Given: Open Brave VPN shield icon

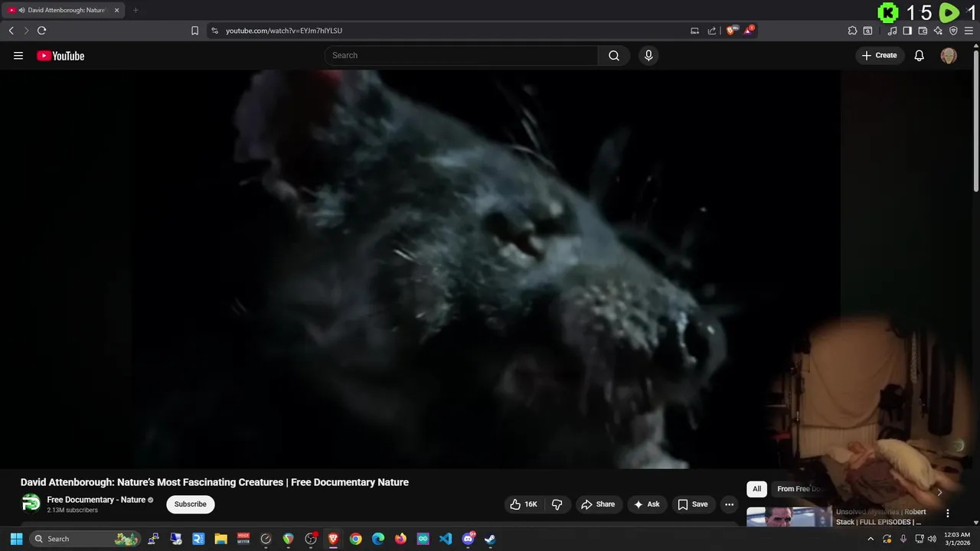Looking at the screenshot, I should coord(953,31).
